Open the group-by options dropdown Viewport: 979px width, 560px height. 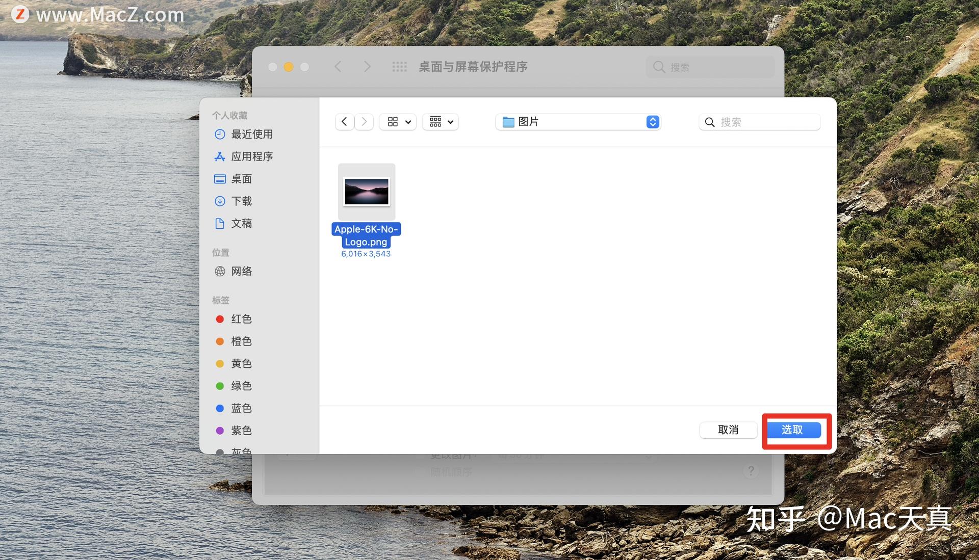[x=441, y=122]
